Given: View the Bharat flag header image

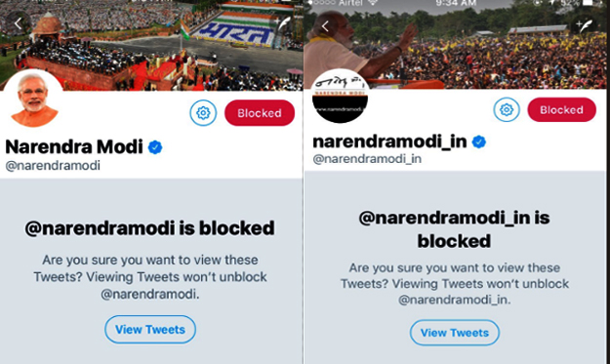Looking at the screenshot, I should click(151, 45).
